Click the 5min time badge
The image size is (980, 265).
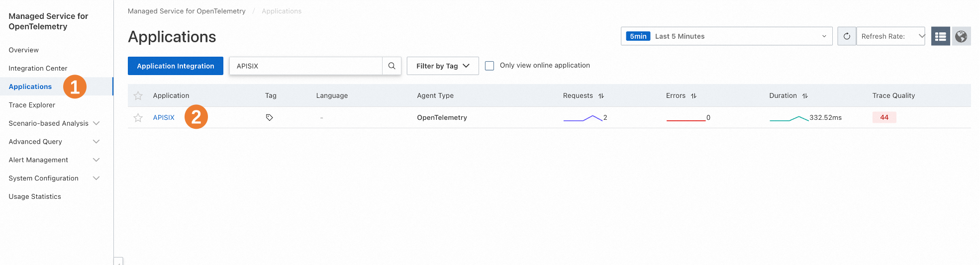(x=638, y=36)
